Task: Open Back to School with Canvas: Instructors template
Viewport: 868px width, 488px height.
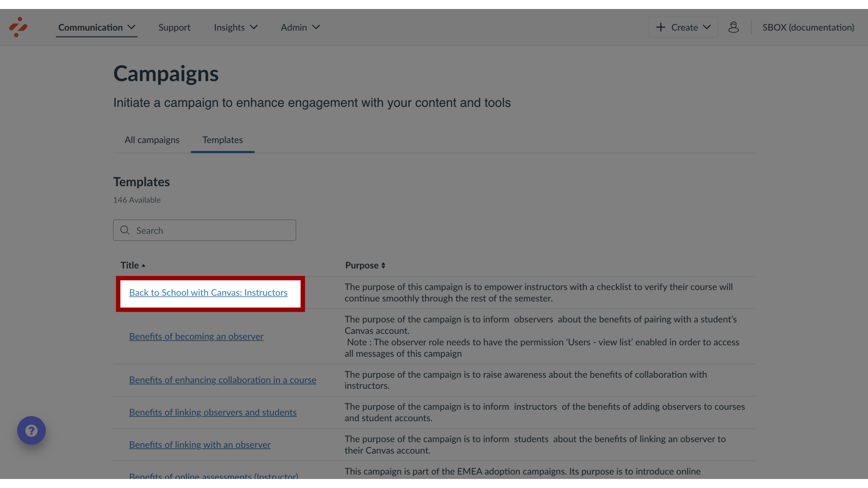Action: (208, 292)
